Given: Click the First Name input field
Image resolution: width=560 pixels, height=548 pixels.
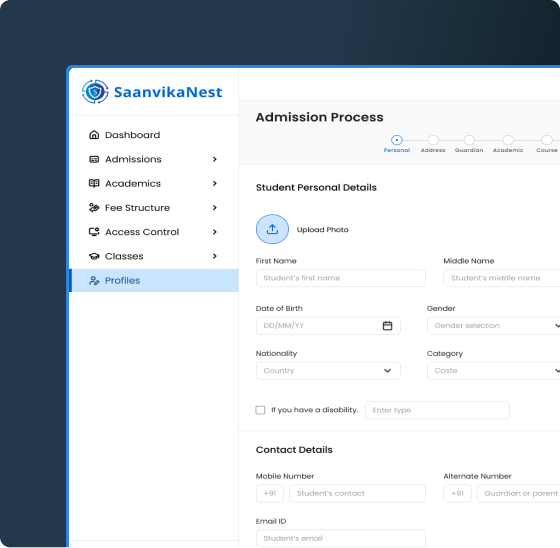Looking at the screenshot, I should (x=341, y=278).
